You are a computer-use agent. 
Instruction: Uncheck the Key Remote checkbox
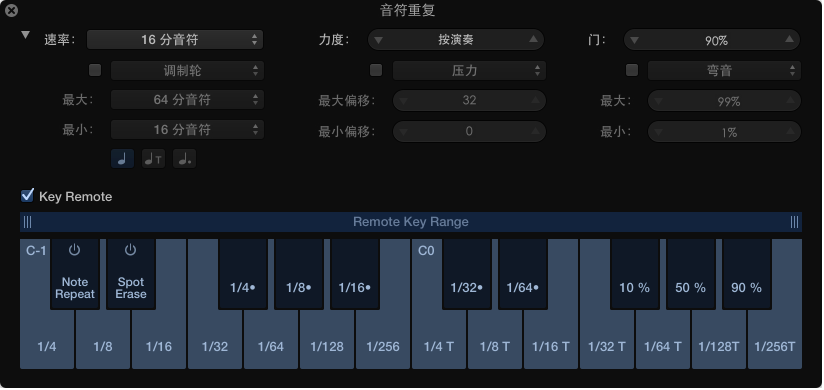coord(27,196)
